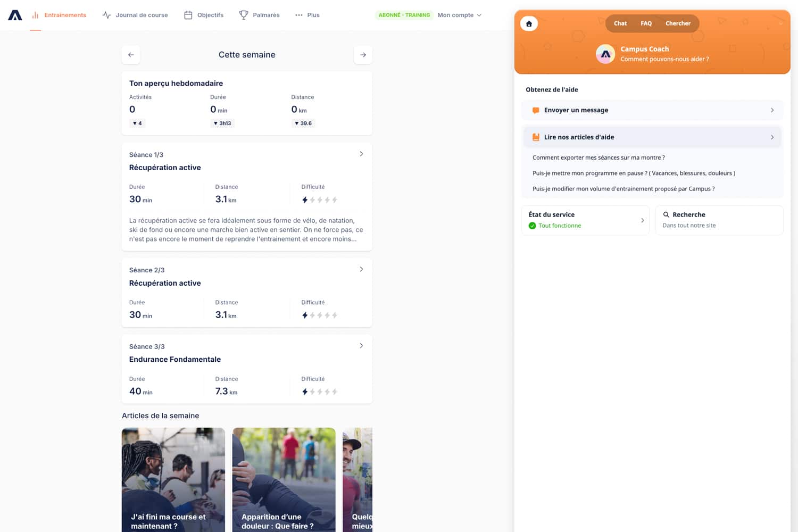
Task: Select the Chat tab in help widget
Action: pos(620,23)
